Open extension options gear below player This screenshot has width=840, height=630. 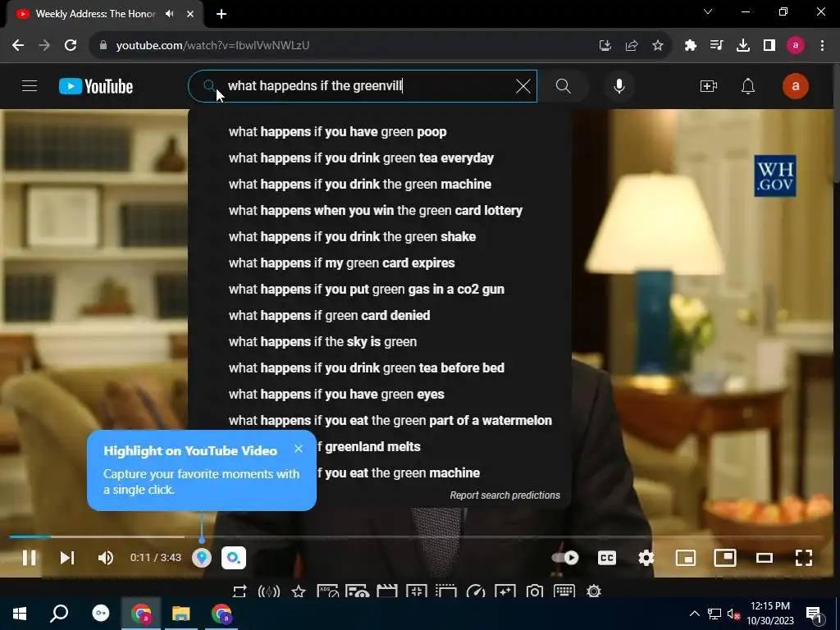[x=594, y=591]
